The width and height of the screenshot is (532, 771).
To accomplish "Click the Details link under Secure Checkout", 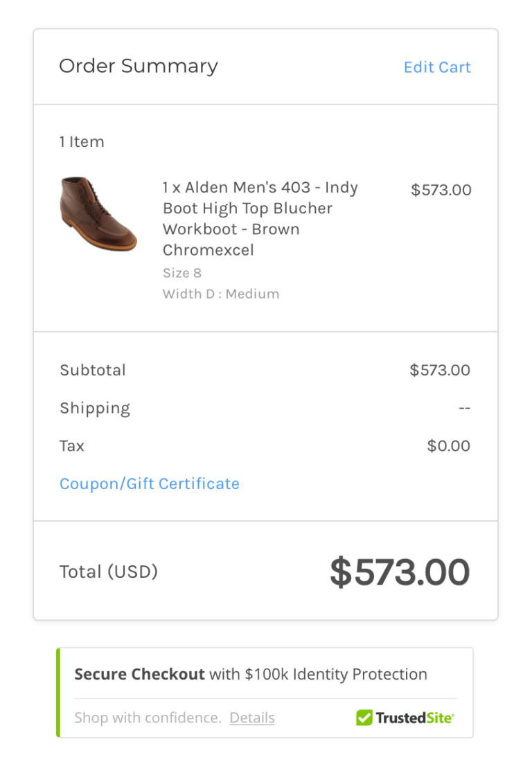I will coord(252,718).
